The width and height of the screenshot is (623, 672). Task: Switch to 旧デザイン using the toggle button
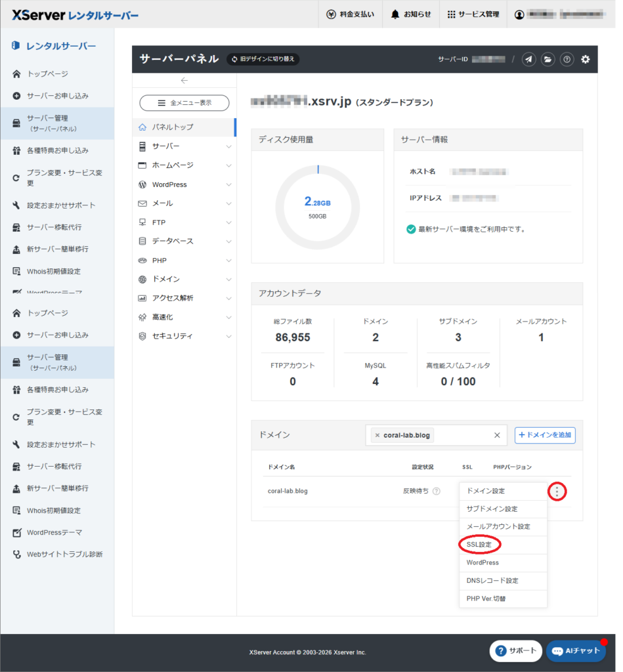click(x=263, y=59)
